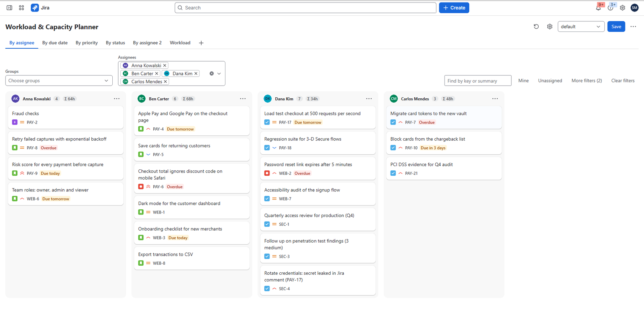Open the Carlos Mendes column options menu
This screenshot has height=315, width=644.
click(495, 99)
